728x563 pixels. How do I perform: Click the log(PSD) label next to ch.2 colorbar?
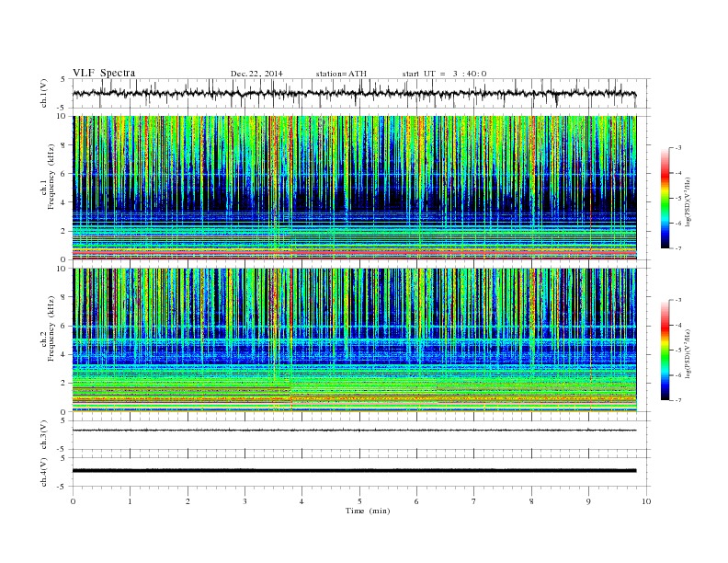688,353
